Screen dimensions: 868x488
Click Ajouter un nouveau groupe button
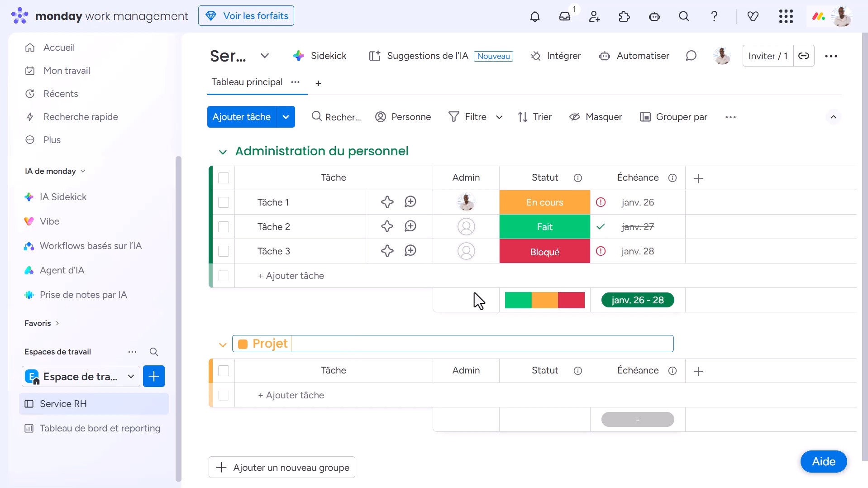click(x=282, y=467)
